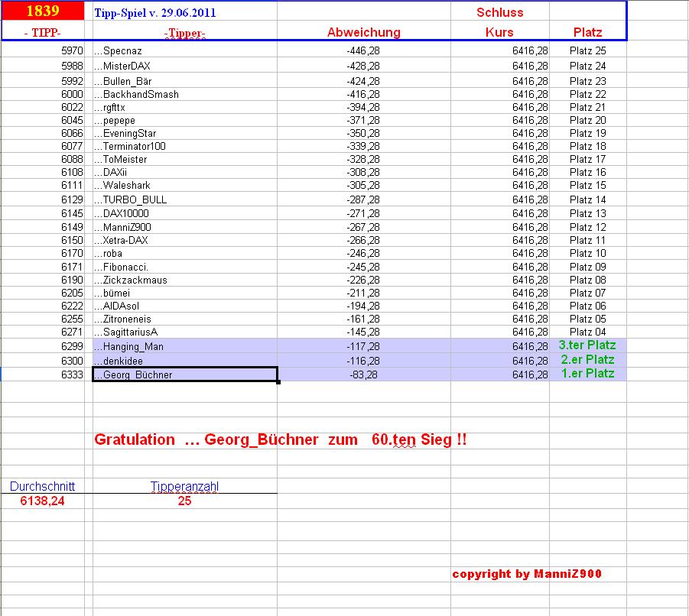Select the Abweichung column header
The image size is (689, 616).
pyautogui.click(x=364, y=32)
